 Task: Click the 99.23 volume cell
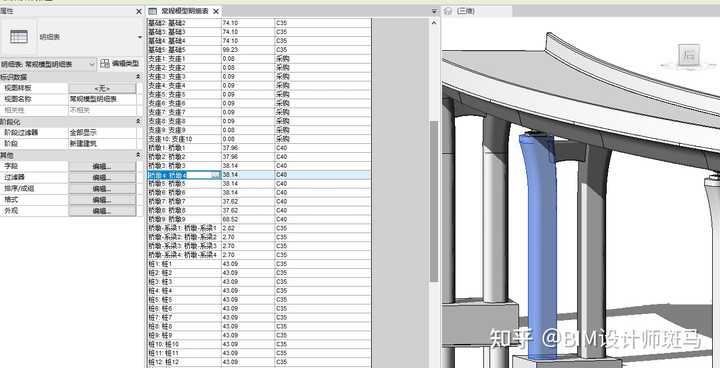[x=248, y=50]
